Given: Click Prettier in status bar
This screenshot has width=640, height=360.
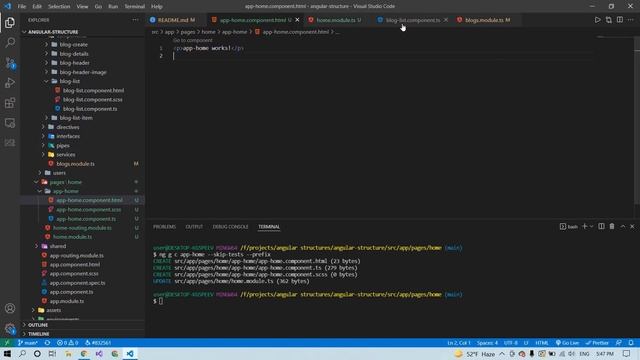Looking at the screenshot, I should [x=597, y=342].
